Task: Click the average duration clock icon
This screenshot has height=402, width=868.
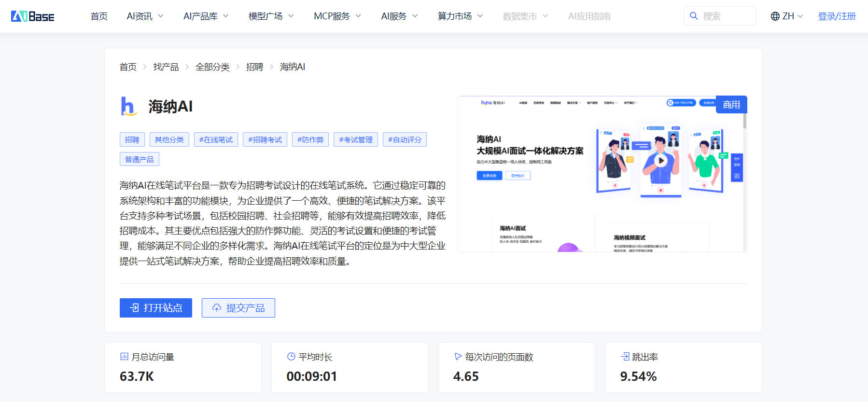Action: pyautogui.click(x=291, y=357)
